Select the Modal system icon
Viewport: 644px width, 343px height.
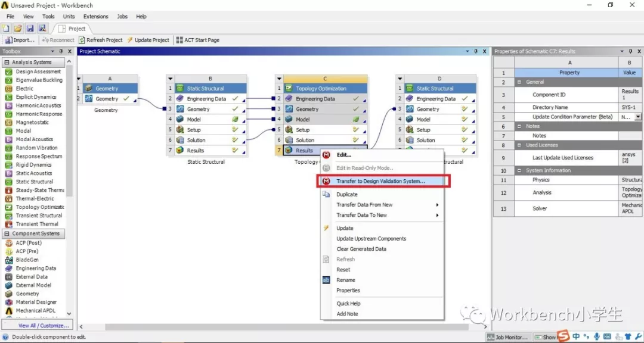coord(8,131)
